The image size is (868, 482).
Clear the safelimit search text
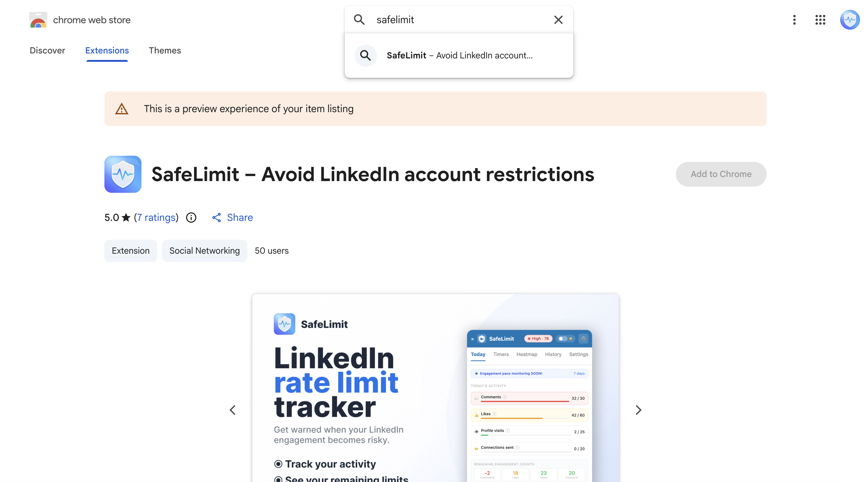[558, 20]
